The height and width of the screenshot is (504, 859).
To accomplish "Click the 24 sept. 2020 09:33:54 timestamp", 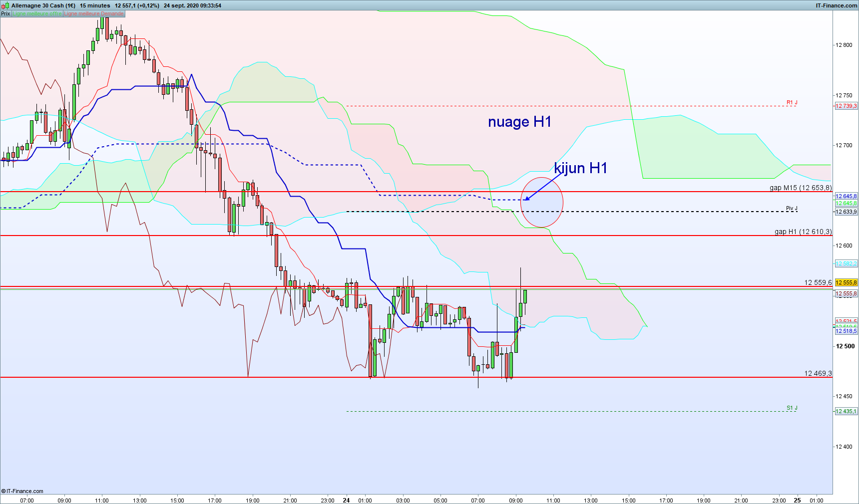I will [192, 5].
